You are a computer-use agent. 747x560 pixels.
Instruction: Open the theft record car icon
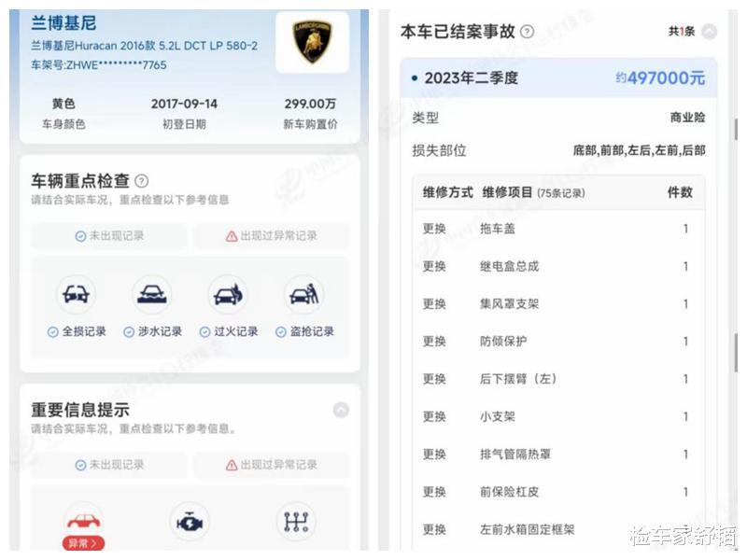pyautogui.click(x=304, y=294)
